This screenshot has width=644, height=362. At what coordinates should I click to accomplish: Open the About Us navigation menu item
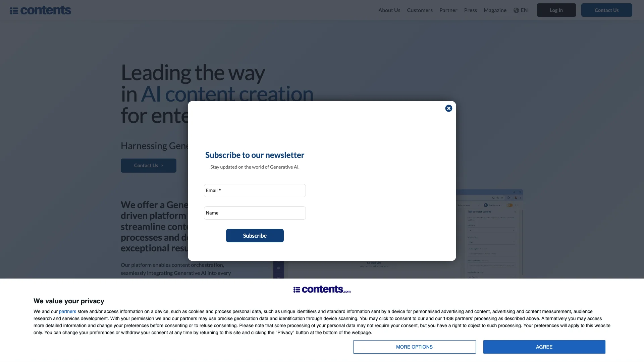pos(389,10)
